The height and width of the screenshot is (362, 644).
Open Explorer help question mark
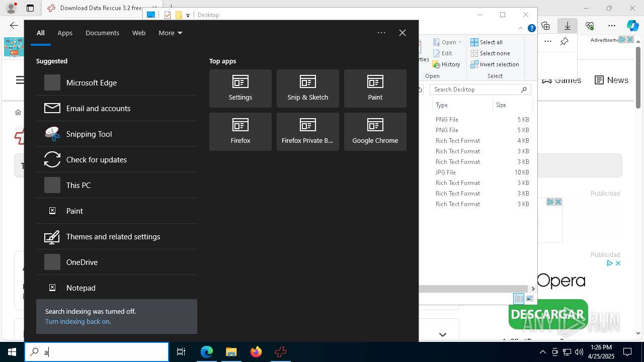point(531,28)
